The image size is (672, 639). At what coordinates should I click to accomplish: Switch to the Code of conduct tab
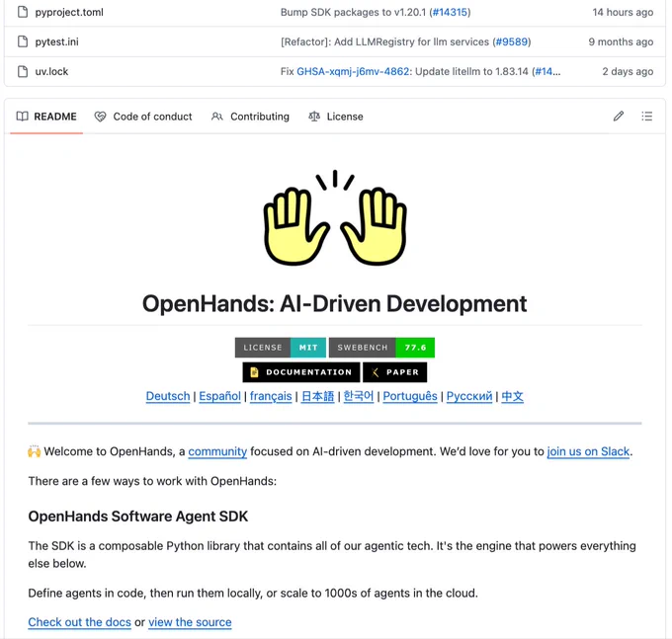tap(143, 117)
